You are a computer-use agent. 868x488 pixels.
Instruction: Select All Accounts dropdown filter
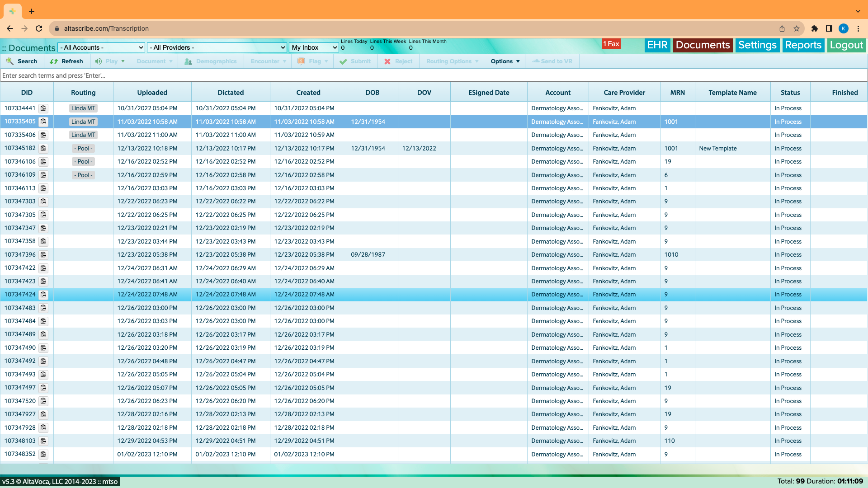tap(102, 47)
